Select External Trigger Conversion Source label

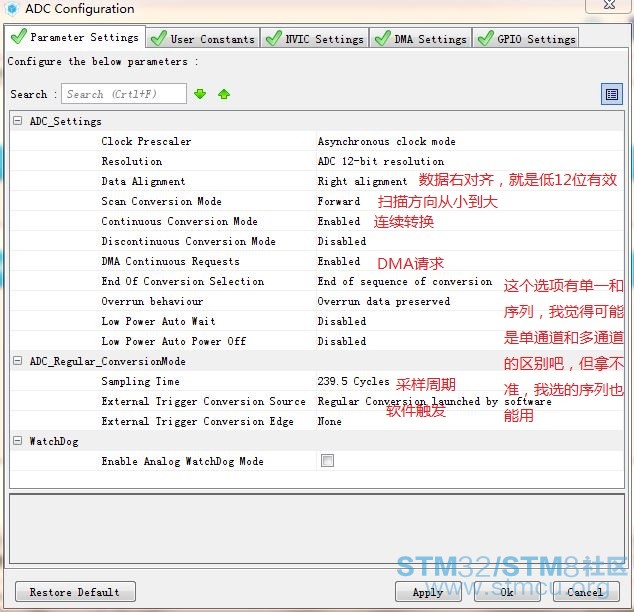[x=203, y=401]
